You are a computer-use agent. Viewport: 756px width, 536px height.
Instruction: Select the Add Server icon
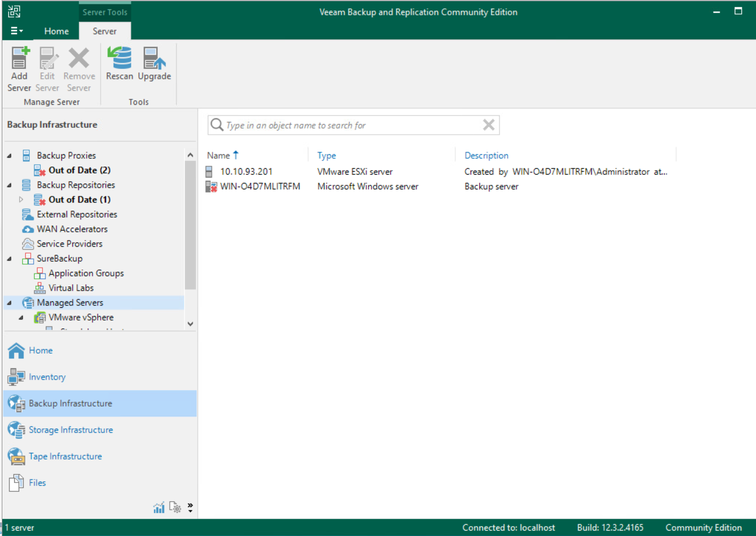pos(19,68)
